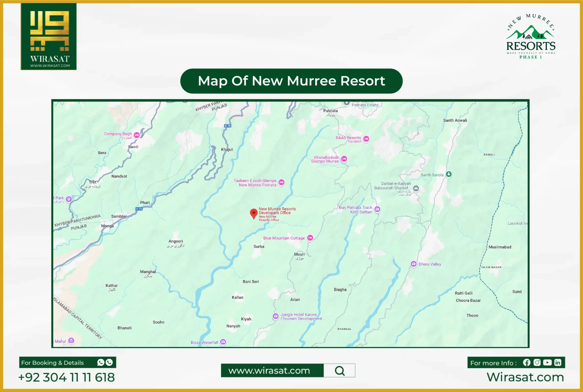Click the Kiyah label
Viewport: 583px width, 392px height.
click(x=246, y=319)
